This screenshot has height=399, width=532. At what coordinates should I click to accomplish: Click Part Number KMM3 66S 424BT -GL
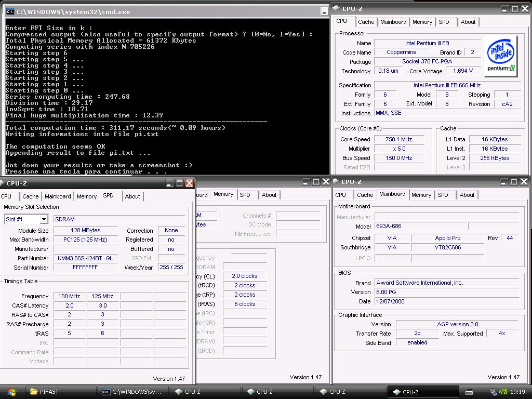[86, 258]
